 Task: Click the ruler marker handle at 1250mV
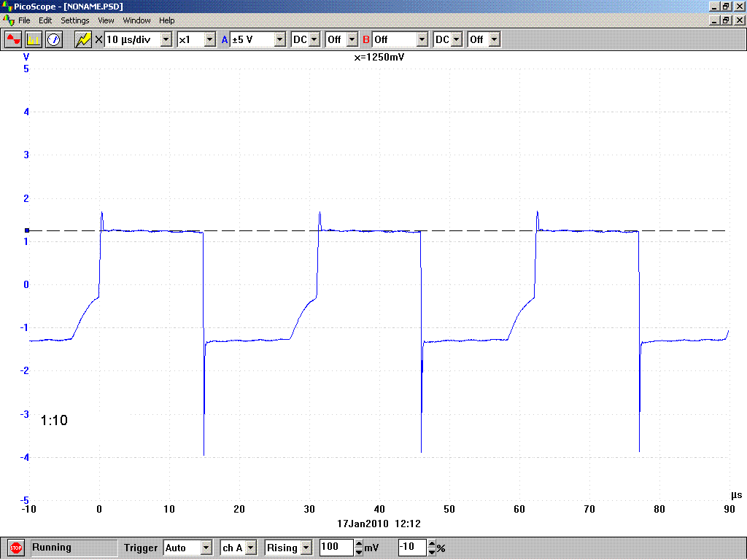[27, 230]
